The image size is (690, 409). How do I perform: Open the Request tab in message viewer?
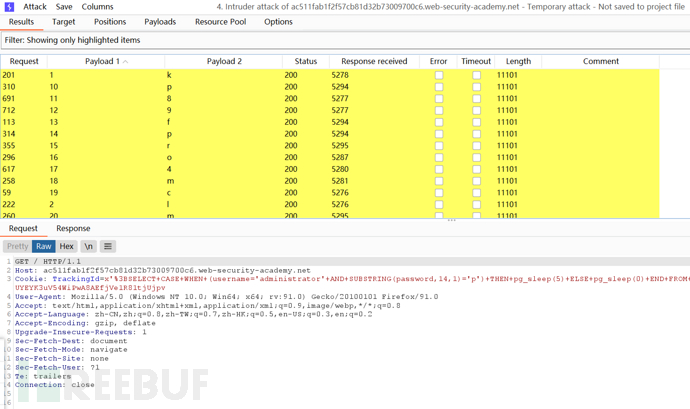[23, 228]
